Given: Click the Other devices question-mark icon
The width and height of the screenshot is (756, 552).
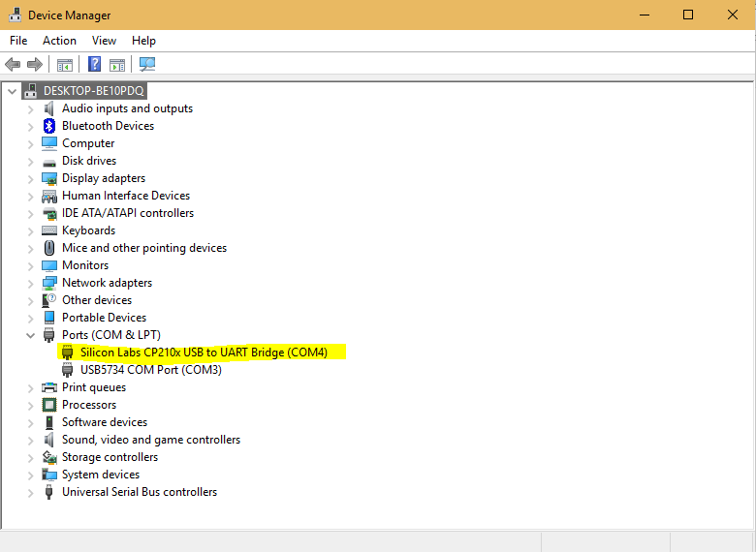Looking at the screenshot, I should (49, 300).
